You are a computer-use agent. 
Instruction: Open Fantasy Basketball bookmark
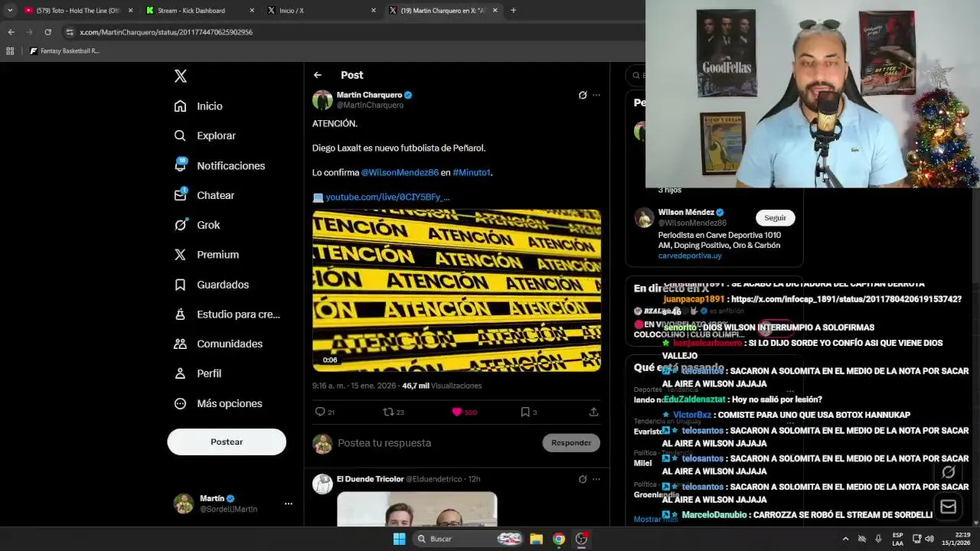64,51
